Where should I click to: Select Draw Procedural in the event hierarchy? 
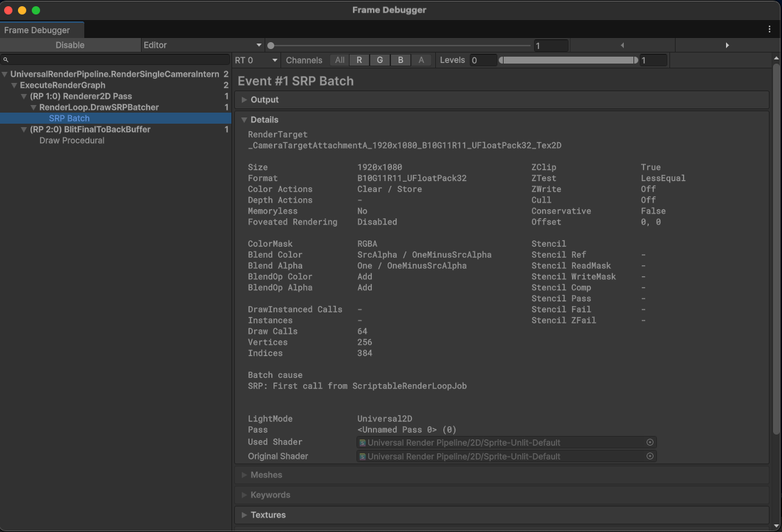pyautogui.click(x=72, y=140)
